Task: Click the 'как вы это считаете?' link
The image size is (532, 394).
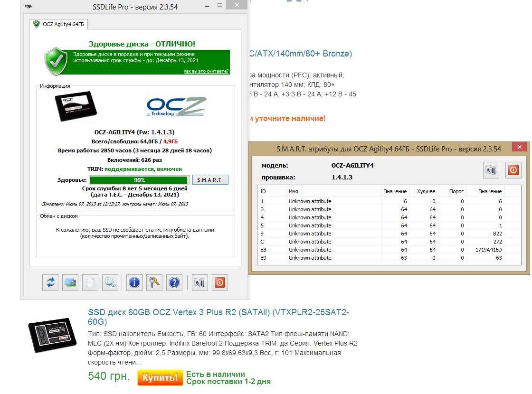Action: coord(206,71)
